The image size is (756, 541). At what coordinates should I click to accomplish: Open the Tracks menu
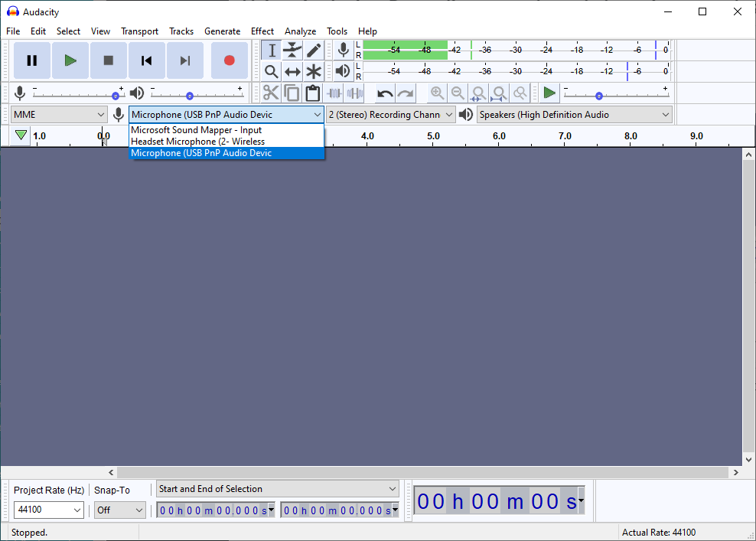click(x=181, y=31)
